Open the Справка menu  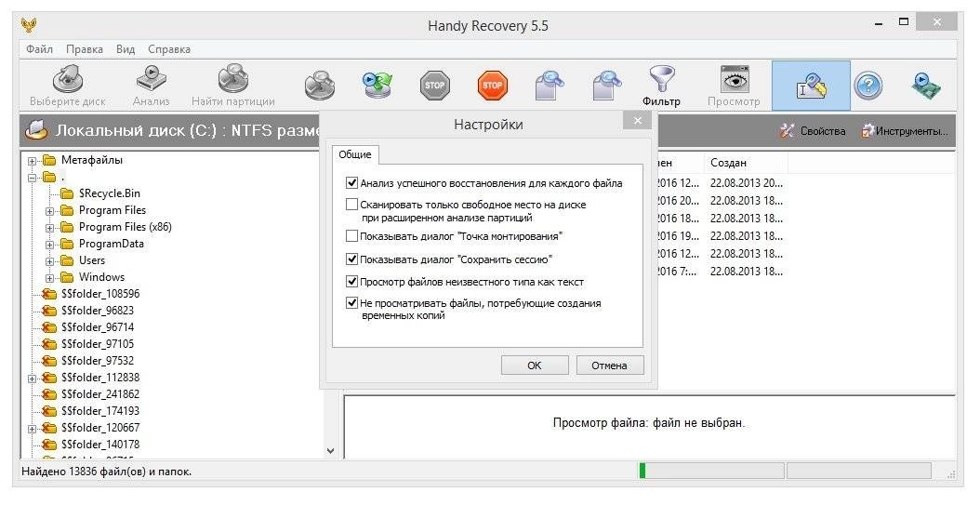click(x=168, y=48)
